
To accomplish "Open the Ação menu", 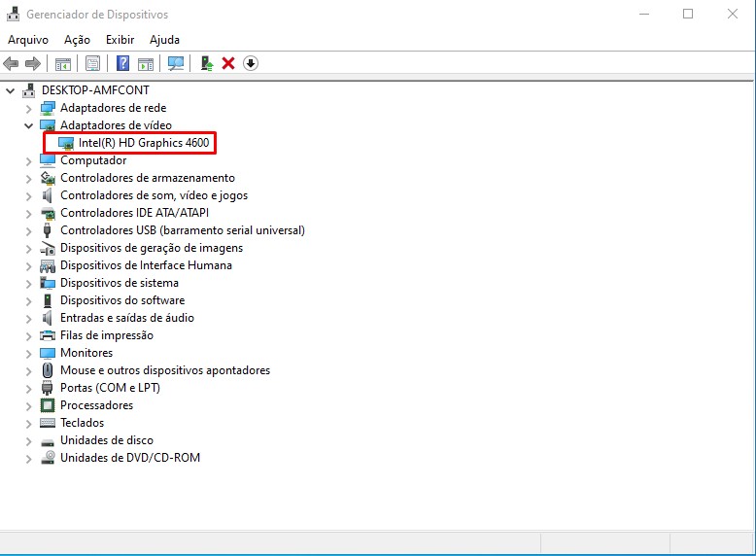I will [77, 40].
